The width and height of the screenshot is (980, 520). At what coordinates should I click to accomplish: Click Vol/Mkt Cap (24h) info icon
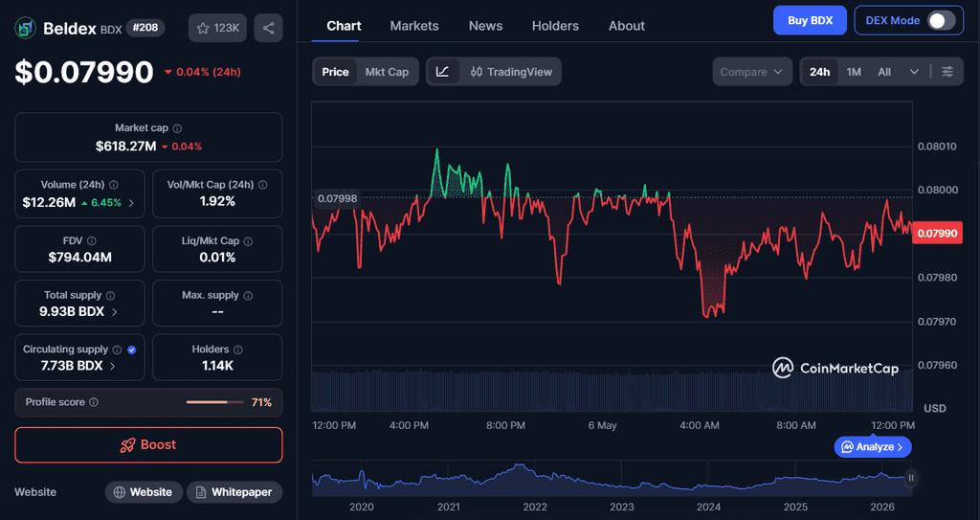coord(262,185)
